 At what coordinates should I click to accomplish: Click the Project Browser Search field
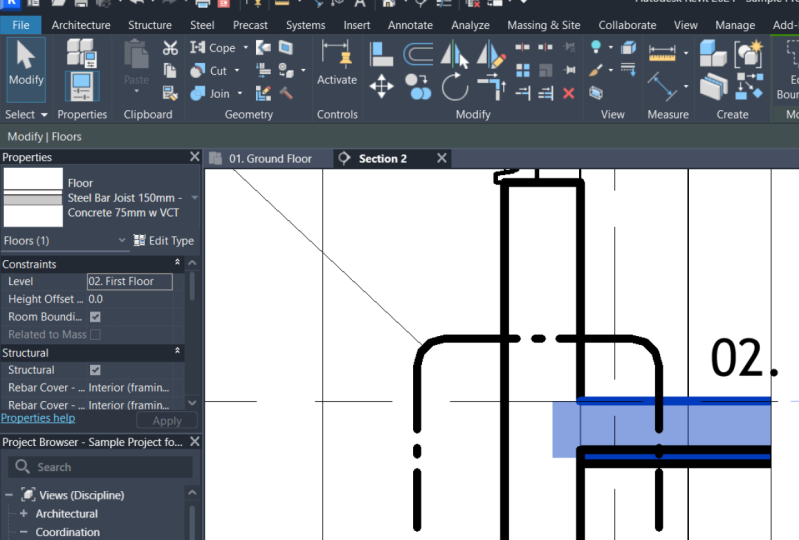tap(100, 467)
